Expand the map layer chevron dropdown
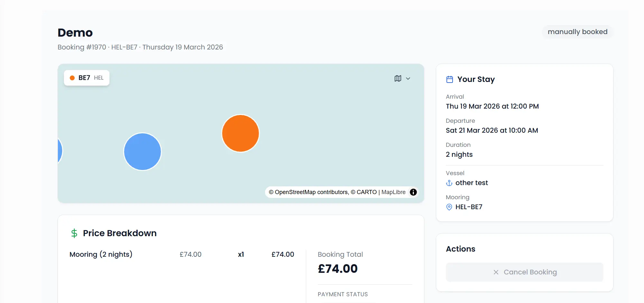Image resolution: width=644 pixels, height=303 pixels. coord(408,78)
